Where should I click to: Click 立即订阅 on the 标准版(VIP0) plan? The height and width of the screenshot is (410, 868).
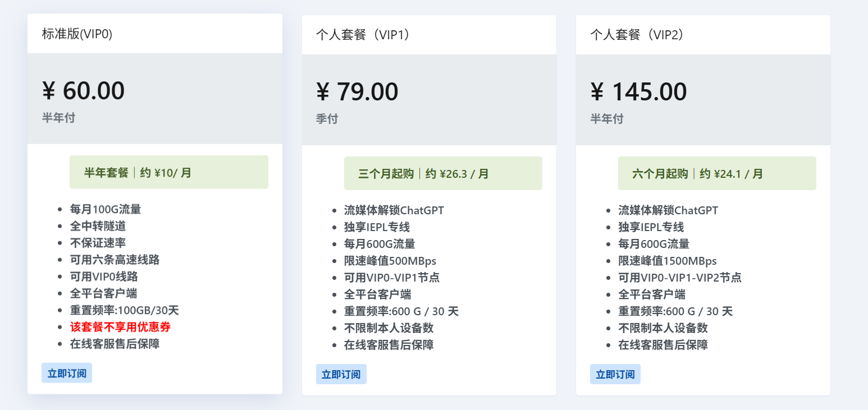(66, 372)
